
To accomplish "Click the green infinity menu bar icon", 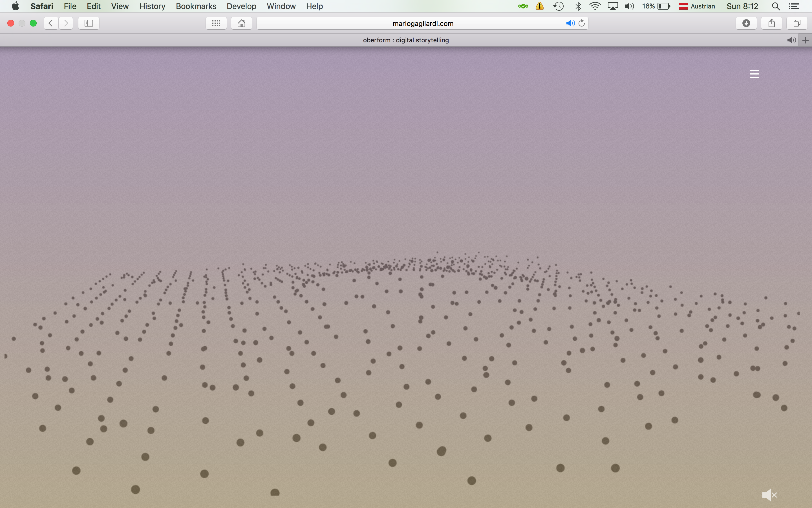I will point(523,6).
